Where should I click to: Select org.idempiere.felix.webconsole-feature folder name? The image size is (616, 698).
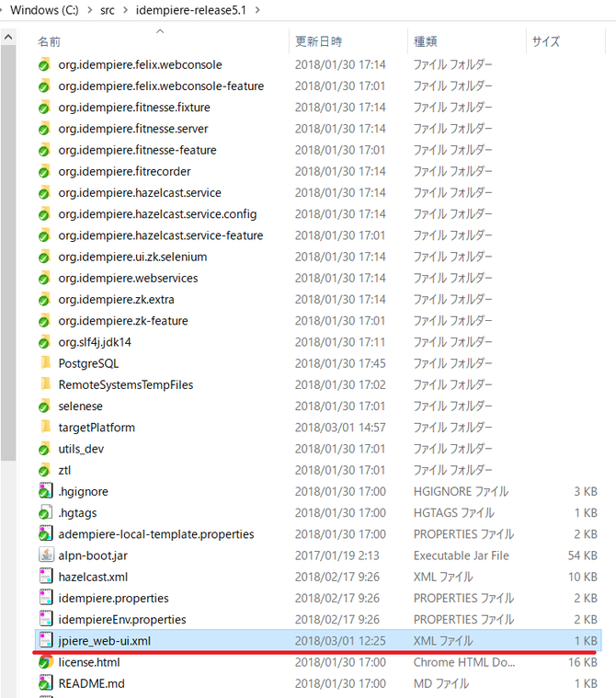tap(161, 86)
